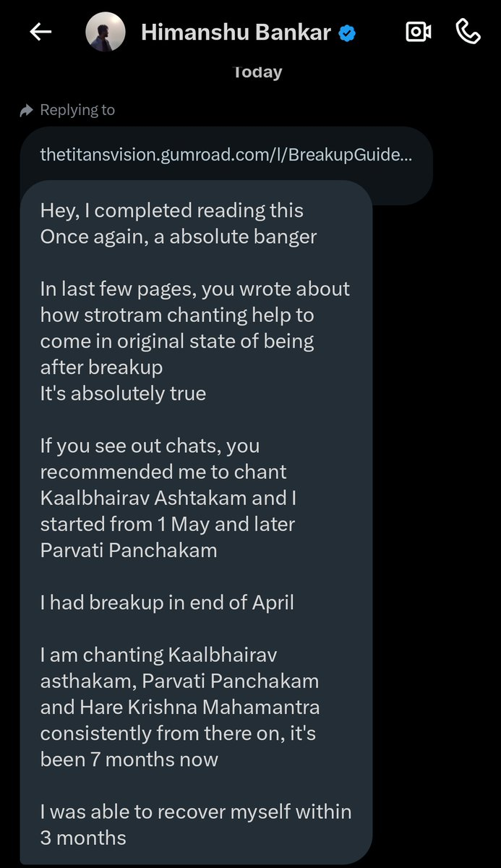
Task: Tap the back arrow to leave chat
Action: pos(40,33)
